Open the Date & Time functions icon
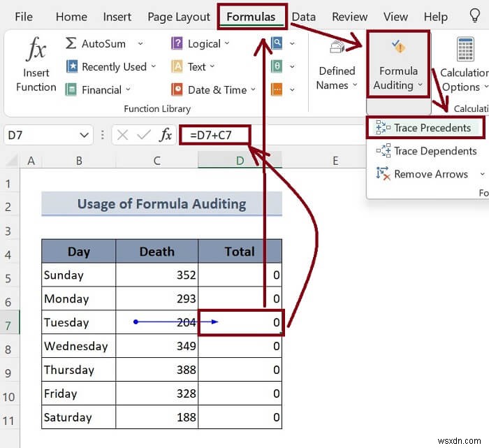489x448 pixels. (x=177, y=90)
